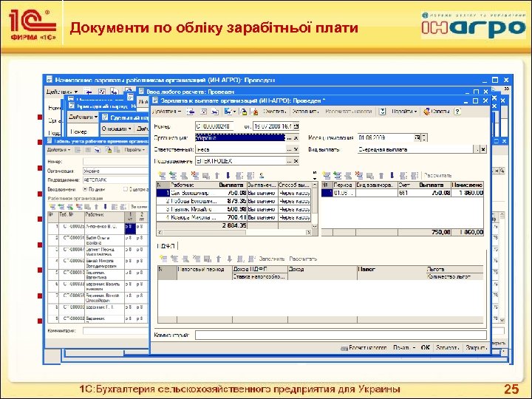Add a row in the workers table toolbar

click(x=162, y=175)
